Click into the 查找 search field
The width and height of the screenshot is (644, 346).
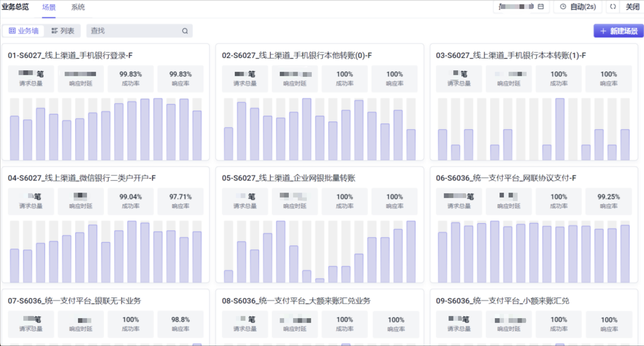coord(139,31)
